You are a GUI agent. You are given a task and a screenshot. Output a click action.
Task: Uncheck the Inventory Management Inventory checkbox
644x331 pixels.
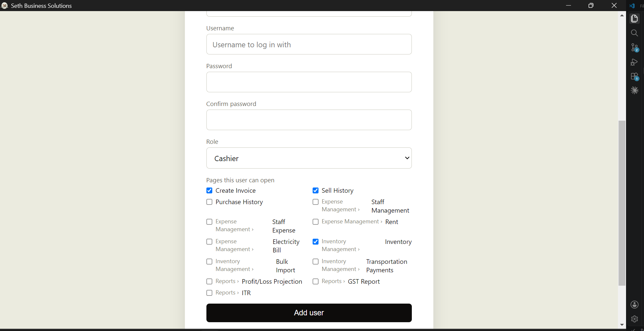[x=315, y=242]
